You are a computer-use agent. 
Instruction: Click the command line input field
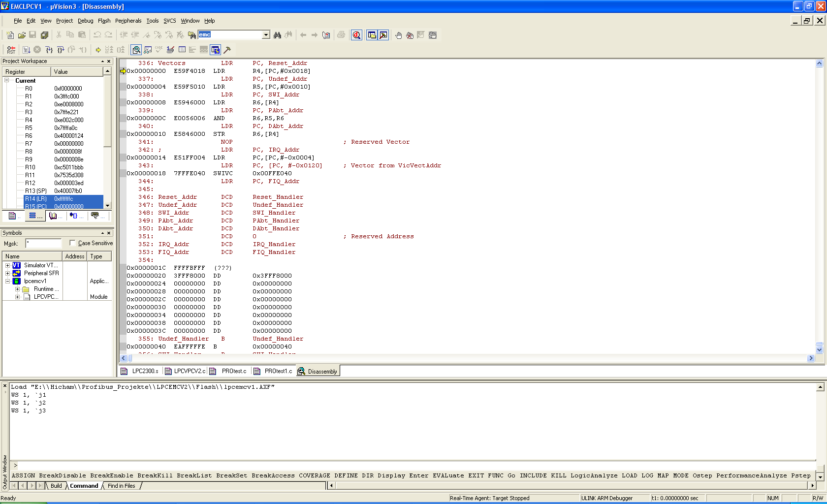(x=416, y=465)
